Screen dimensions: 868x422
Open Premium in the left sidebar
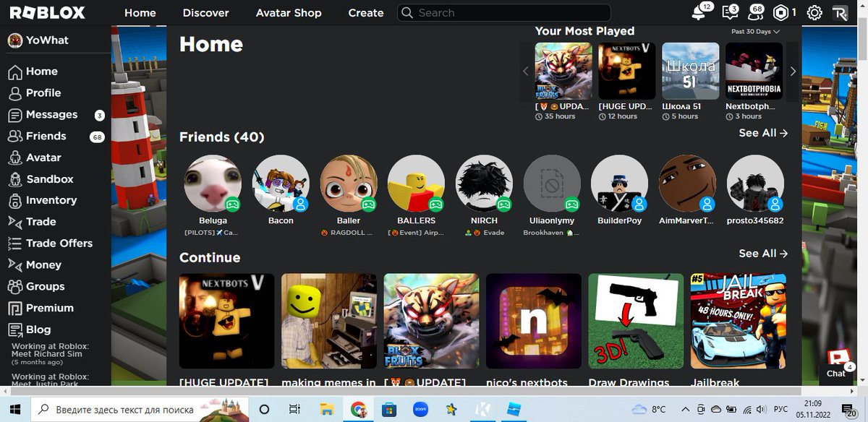[41, 308]
